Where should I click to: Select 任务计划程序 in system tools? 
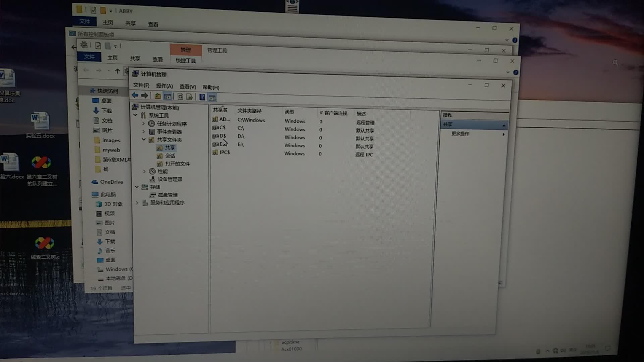coord(172,124)
